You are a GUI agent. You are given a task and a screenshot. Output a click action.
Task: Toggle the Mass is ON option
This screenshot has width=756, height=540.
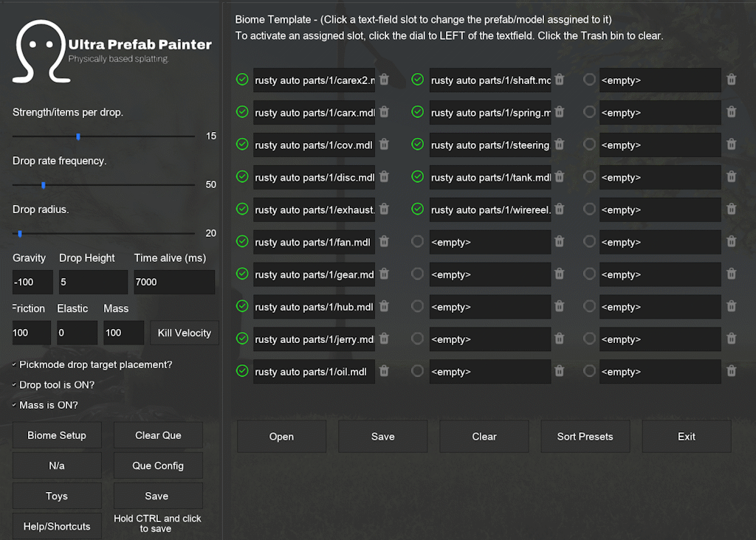coord(15,405)
